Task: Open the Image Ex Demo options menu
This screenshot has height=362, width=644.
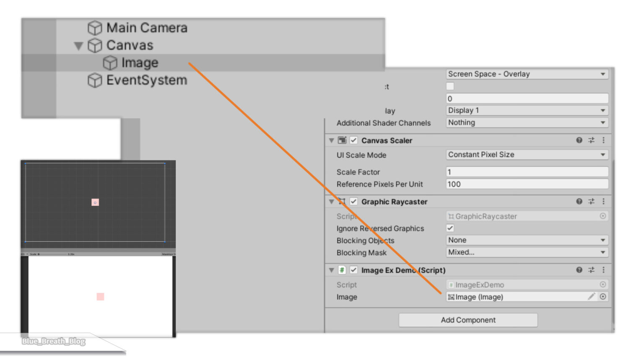Action: click(x=604, y=270)
